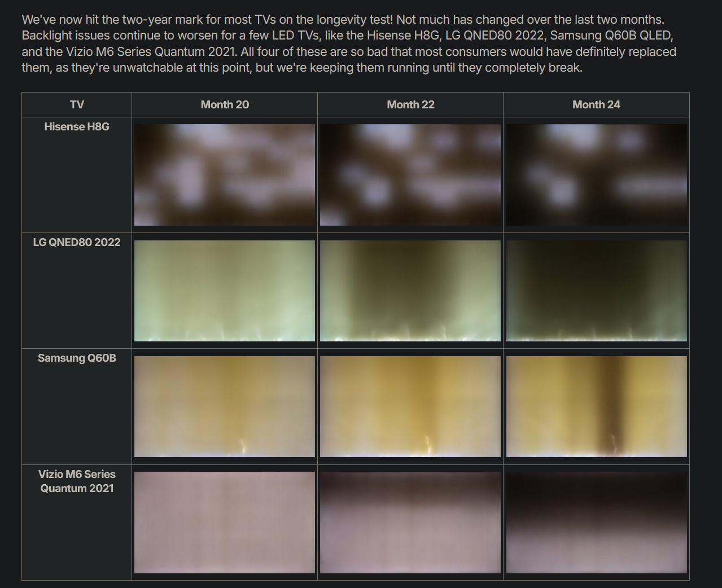Open LG QNED80 2022 Month 22 image
Screen dimensions: 722x588
coord(410,291)
